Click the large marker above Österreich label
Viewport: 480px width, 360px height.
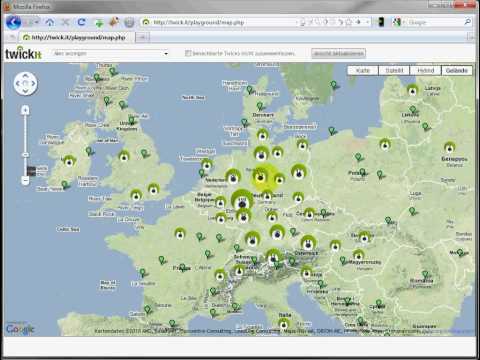tap(308, 243)
